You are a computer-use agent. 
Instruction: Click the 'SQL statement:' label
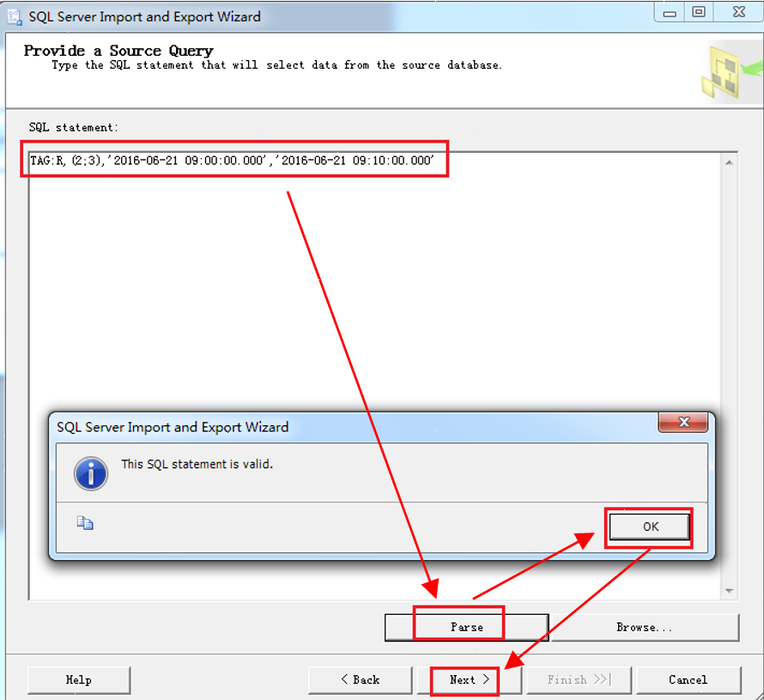(74, 128)
